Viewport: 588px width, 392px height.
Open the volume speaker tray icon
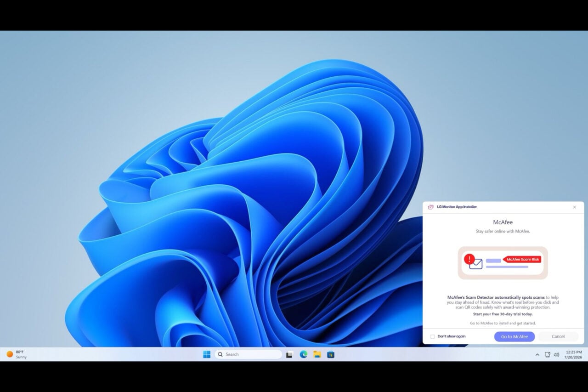pyautogui.click(x=556, y=355)
